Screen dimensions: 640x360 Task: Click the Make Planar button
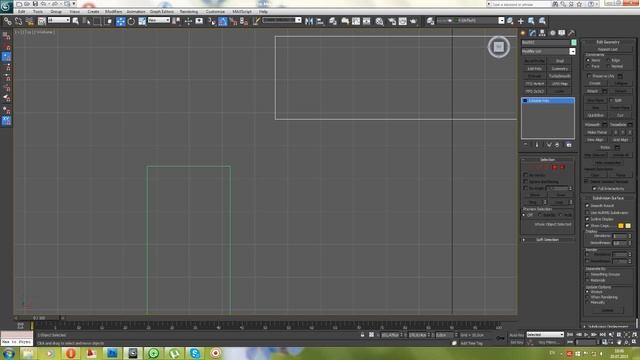pyautogui.click(x=597, y=132)
